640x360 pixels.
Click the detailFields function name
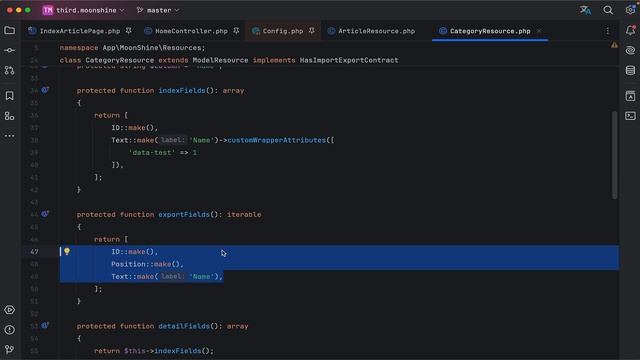pos(184,326)
